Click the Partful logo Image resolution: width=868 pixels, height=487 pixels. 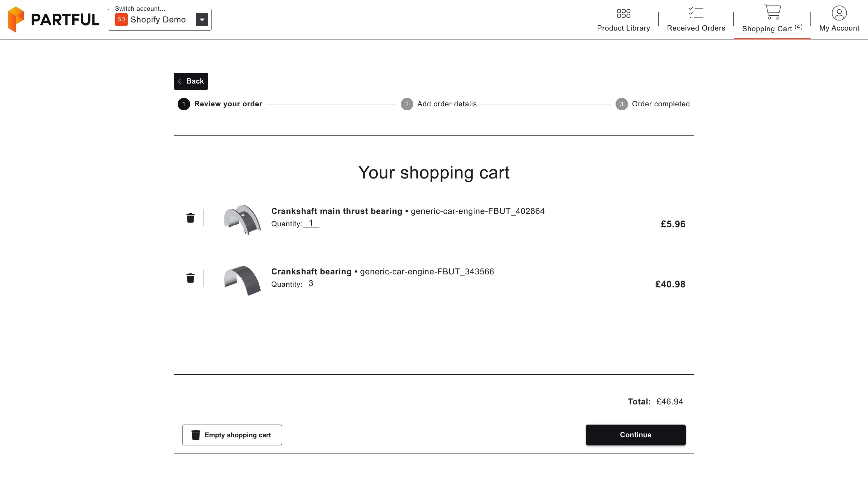[53, 20]
